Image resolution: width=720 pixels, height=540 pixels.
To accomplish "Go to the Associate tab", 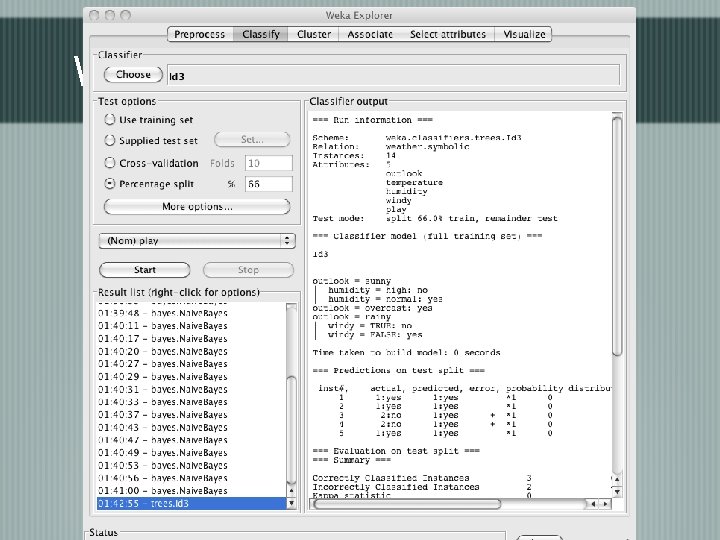I will point(370,34).
